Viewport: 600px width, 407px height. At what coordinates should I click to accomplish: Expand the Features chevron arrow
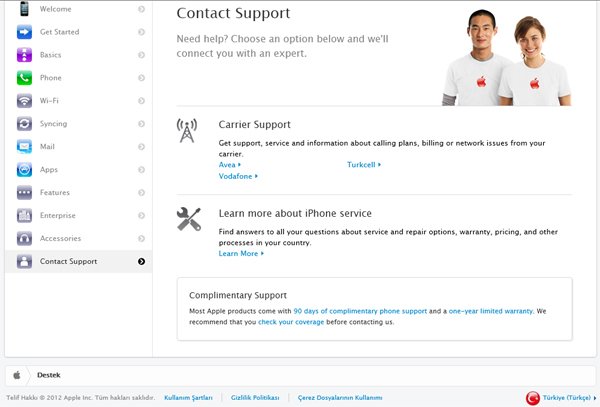[x=141, y=193]
